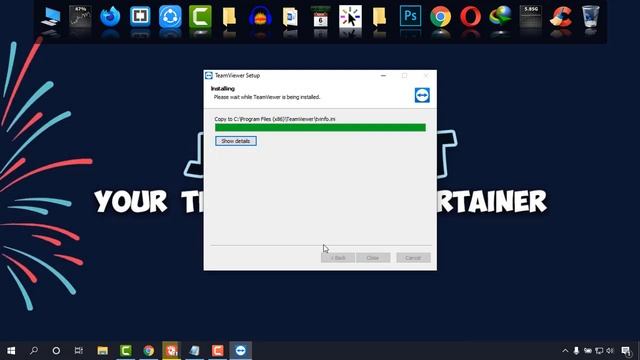Open the Recycle Bin from the dock
640x360 pixels.
click(591, 17)
